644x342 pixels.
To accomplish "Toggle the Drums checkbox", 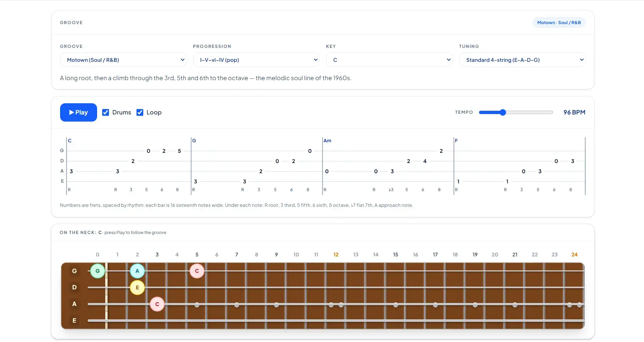I will point(106,112).
